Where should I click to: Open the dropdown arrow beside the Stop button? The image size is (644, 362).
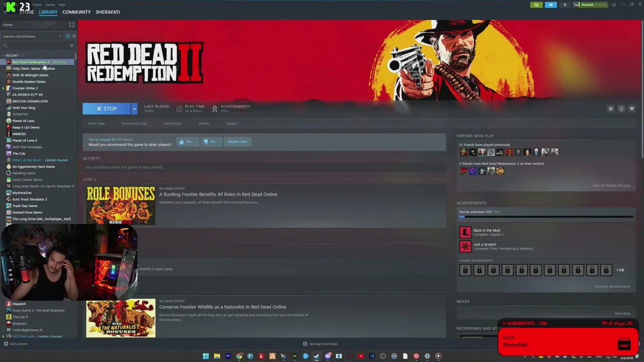(134, 109)
